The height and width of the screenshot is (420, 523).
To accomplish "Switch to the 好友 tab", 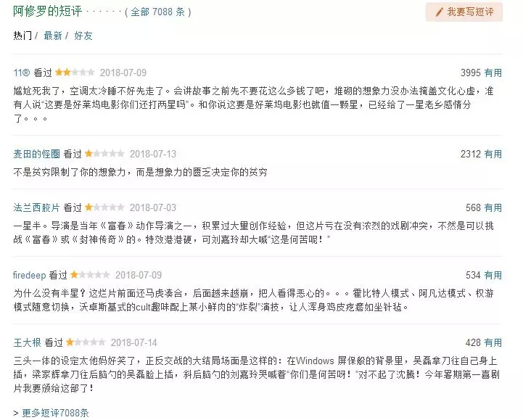I will tap(83, 36).
